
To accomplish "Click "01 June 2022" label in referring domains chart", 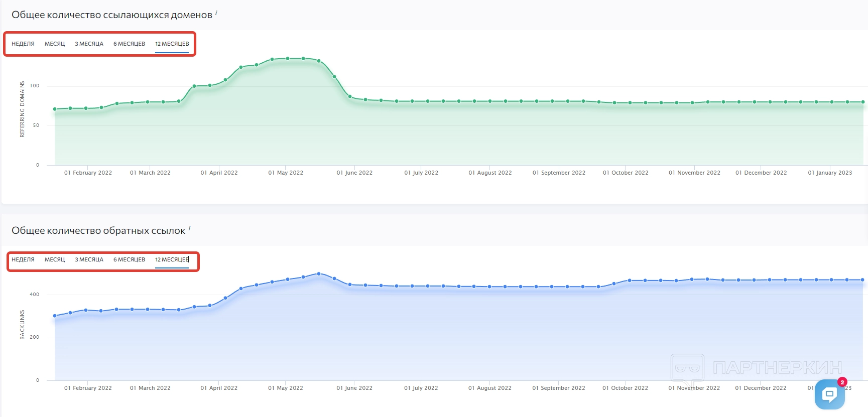I will tap(354, 173).
